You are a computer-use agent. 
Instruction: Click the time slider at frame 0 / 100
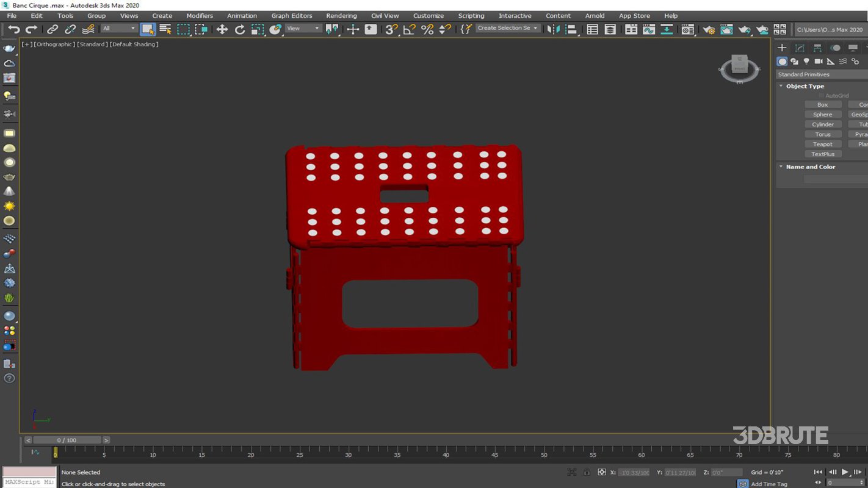pyautogui.click(x=67, y=440)
